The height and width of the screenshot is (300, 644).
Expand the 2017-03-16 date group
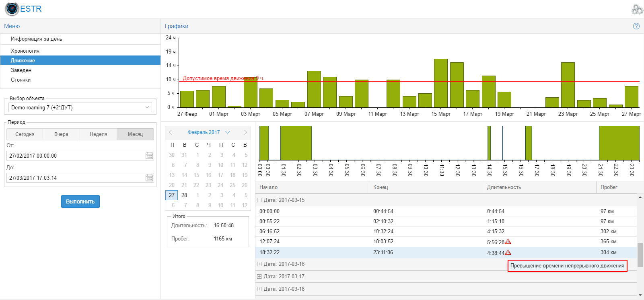(259, 264)
